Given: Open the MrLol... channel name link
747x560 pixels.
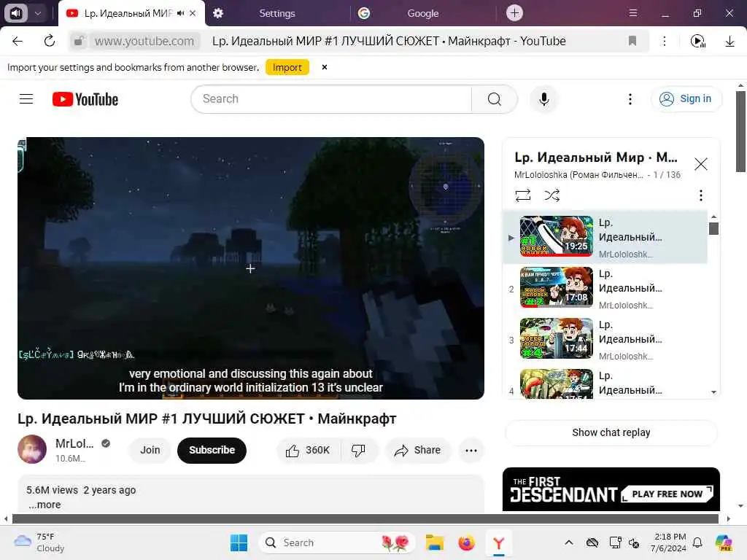Looking at the screenshot, I should (x=74, y=443).
